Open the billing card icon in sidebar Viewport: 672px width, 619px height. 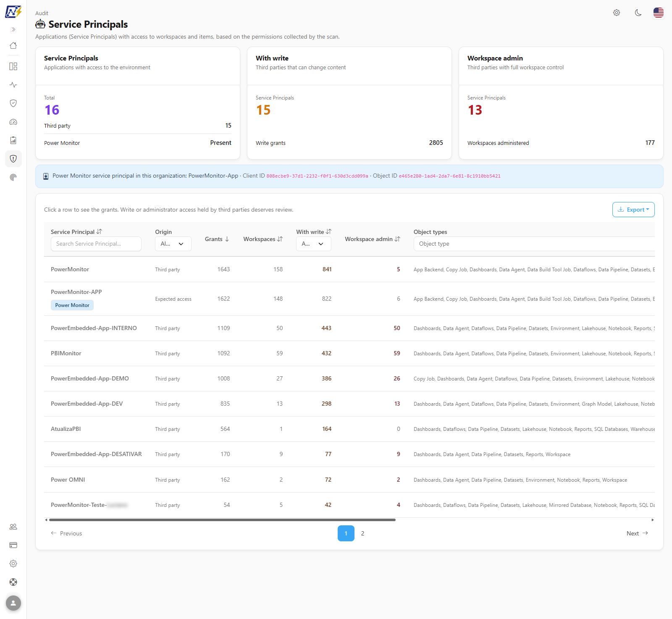pyautogui.click(x=13, y=545)
